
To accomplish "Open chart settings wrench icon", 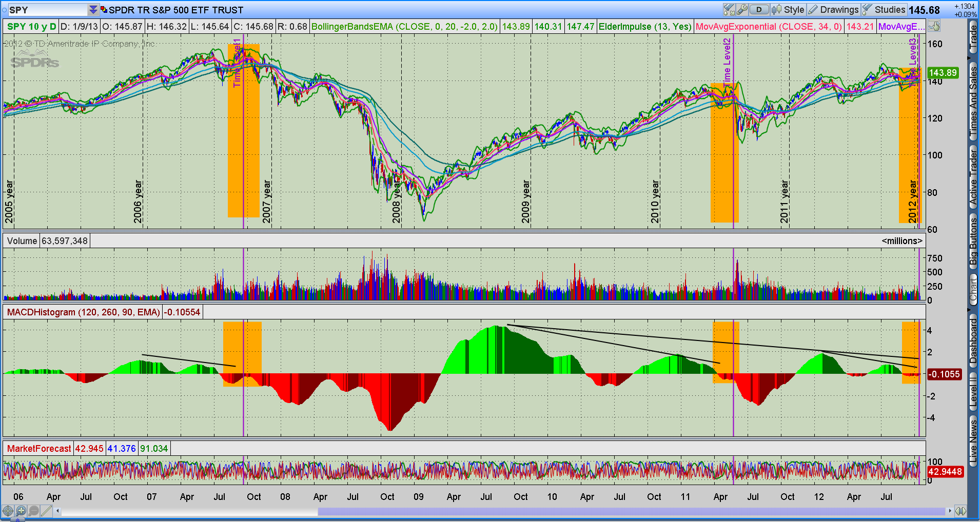I will pos(742,10).
